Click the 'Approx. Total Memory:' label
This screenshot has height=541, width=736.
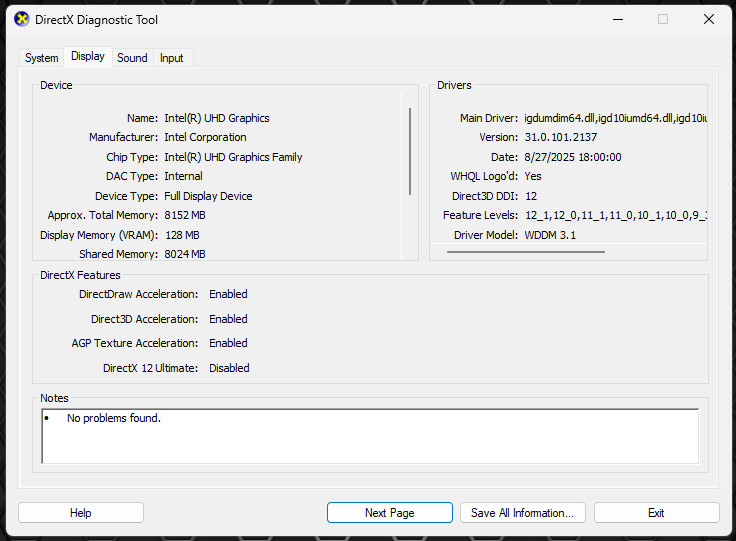tap(103, 215)
